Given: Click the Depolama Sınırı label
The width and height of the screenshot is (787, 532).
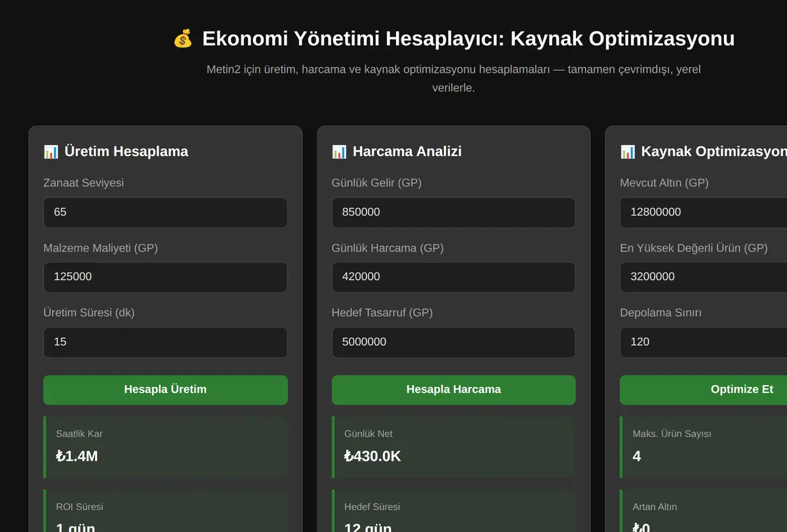Looking at the screenshot, I should pyautogui.click(x=660, y=313).
